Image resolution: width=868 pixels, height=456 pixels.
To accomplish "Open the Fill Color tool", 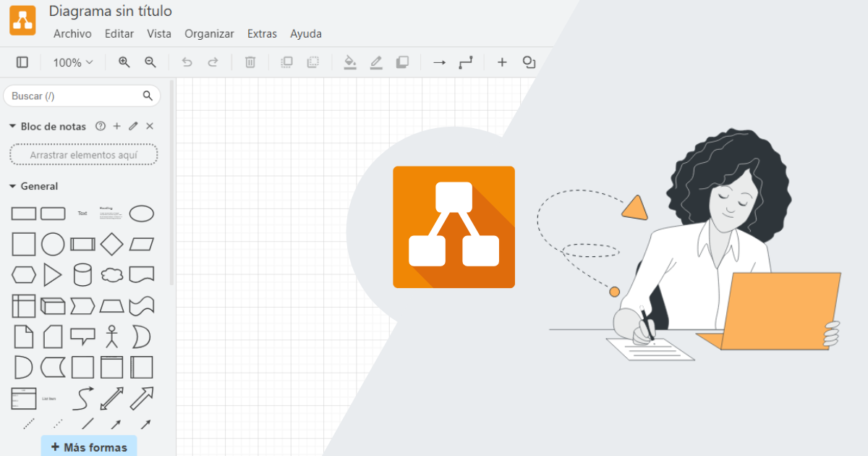I will tap(350, 62).
